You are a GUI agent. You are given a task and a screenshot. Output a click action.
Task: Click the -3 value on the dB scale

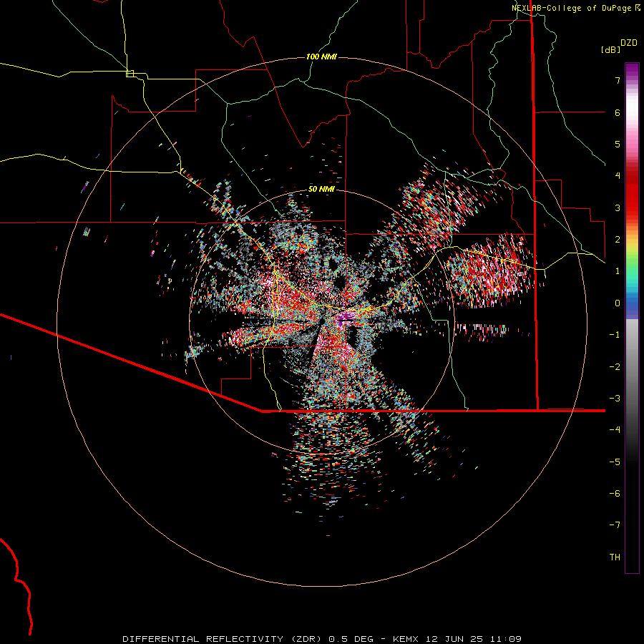tap(615, 399)
